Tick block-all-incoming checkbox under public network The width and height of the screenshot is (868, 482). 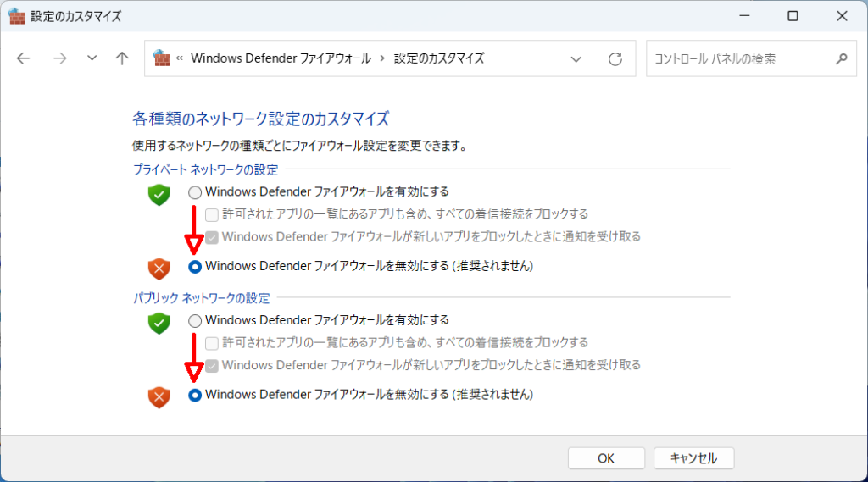211,343
